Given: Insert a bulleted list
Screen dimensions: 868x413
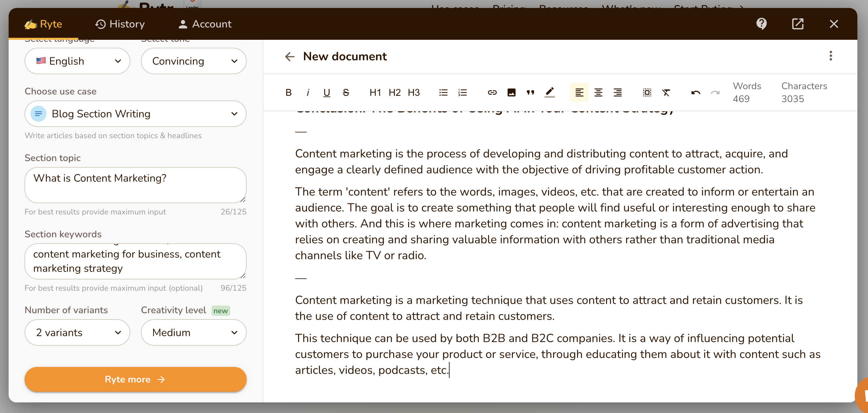Looking at the screenshot, I should pyautogui.click(x=443, y=92).
